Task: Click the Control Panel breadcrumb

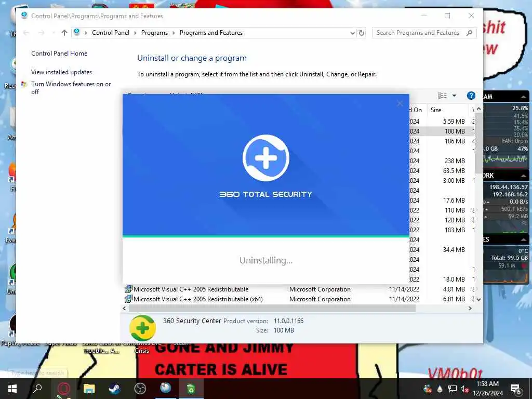Action: (111, 33)
